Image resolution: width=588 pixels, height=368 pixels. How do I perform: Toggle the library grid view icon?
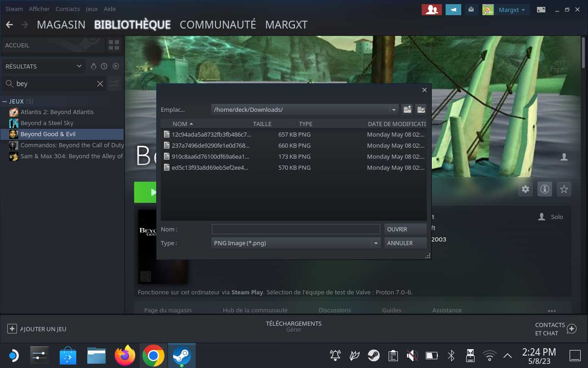point(114,45)
